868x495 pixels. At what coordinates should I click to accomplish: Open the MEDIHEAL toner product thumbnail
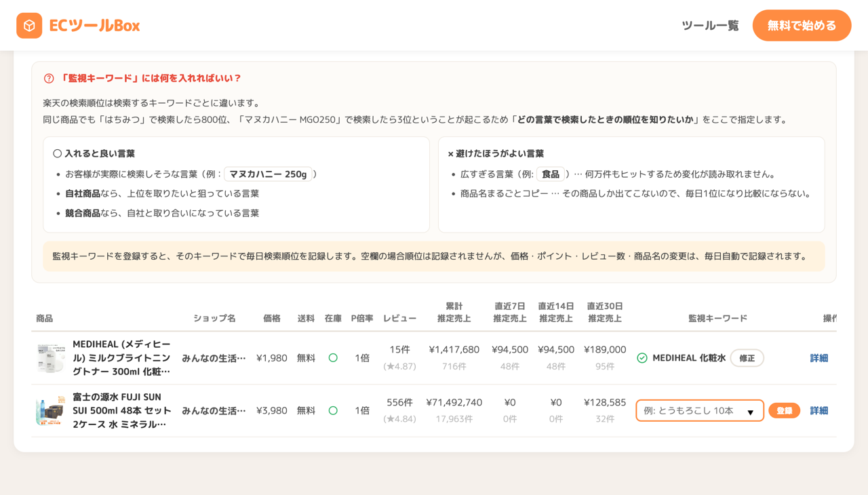click(51, 358)
